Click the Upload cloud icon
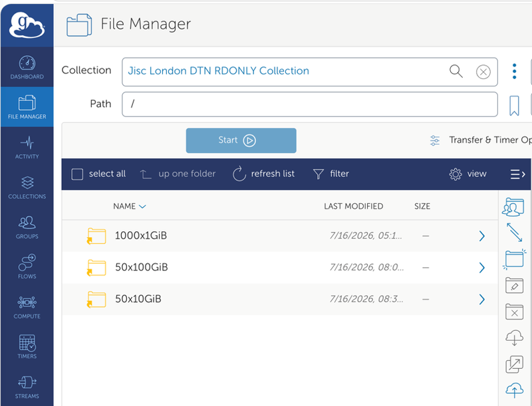The image size is (532, 406). pos(514,390)
